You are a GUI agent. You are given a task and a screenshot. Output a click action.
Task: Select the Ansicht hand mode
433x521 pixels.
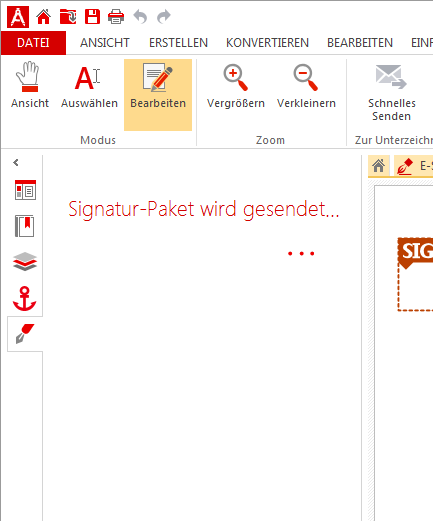30,85
